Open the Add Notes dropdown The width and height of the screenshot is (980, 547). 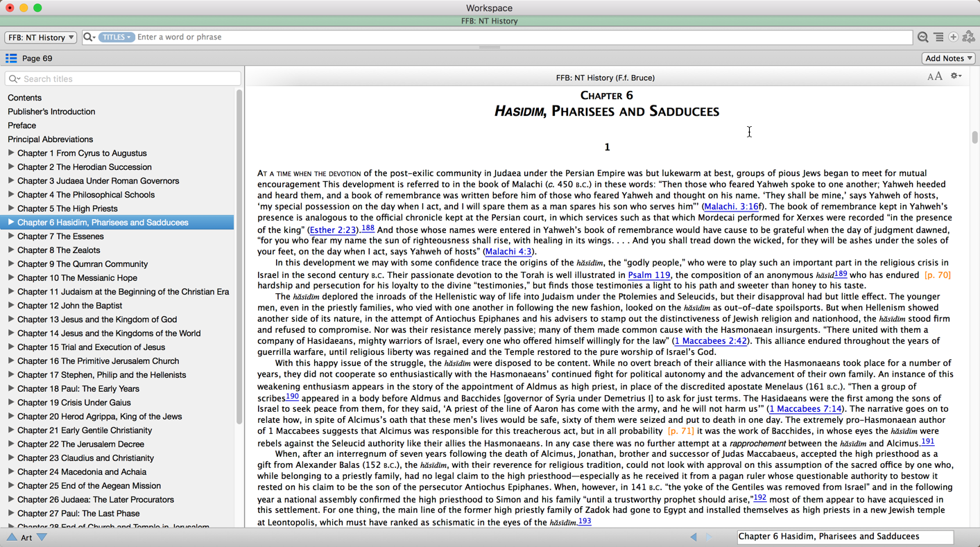click(949, 58)
